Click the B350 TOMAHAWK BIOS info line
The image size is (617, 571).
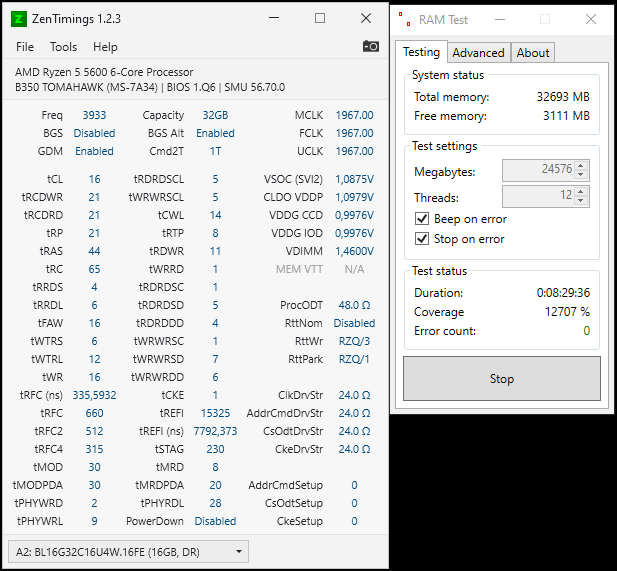pos(150,87)
